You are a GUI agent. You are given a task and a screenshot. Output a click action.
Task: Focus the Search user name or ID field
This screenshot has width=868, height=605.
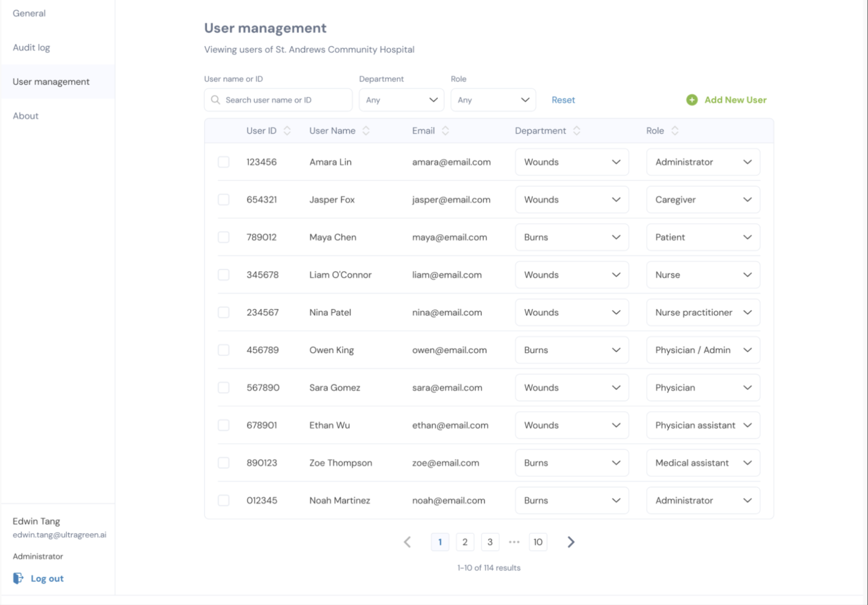tap(284, 100)
